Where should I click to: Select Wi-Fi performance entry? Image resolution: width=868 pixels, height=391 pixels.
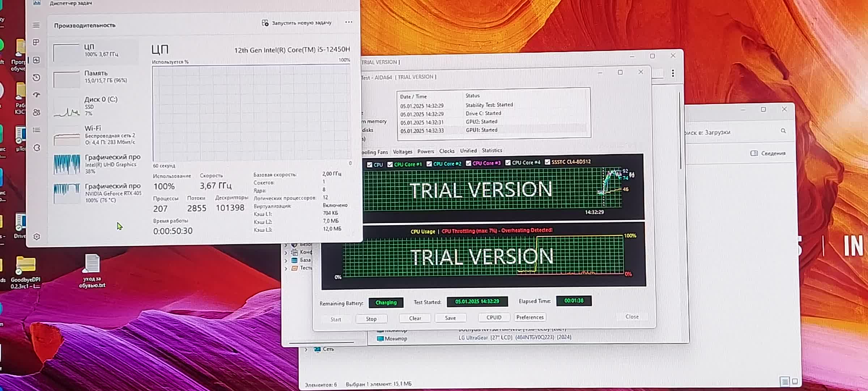tap(95, 135)
